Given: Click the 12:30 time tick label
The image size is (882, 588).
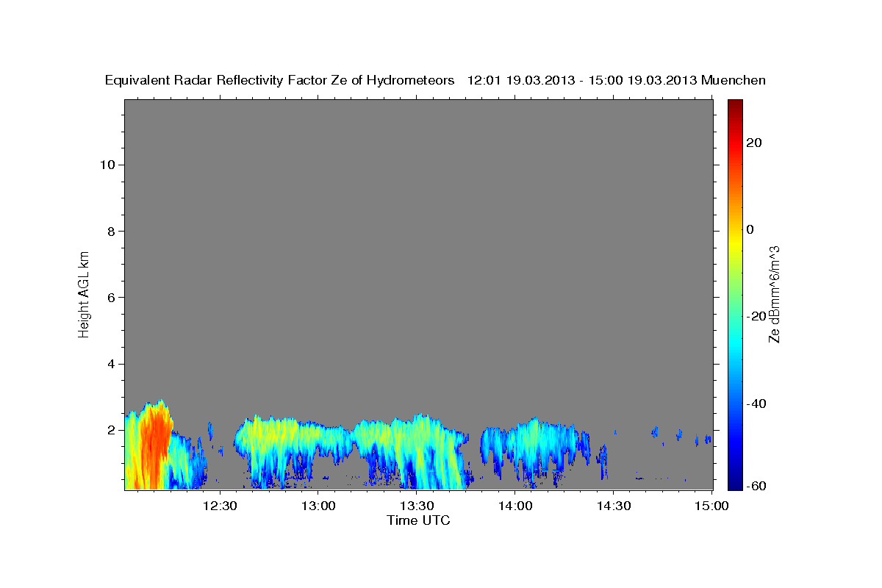Looking at the screenshot, I should point(220,506).
